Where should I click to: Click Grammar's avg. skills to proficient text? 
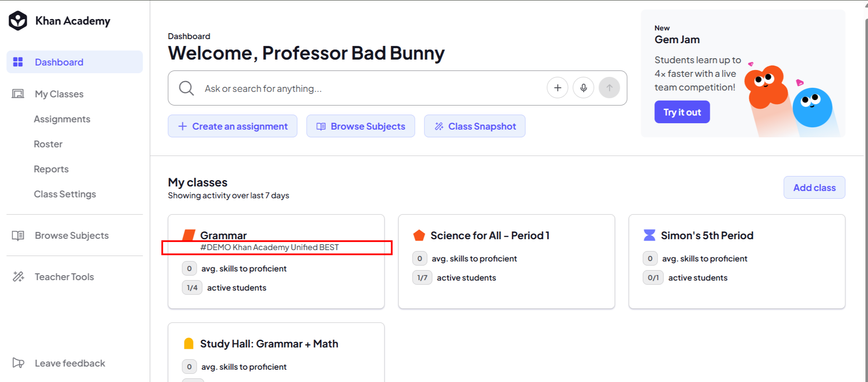(x=244, y=269)
